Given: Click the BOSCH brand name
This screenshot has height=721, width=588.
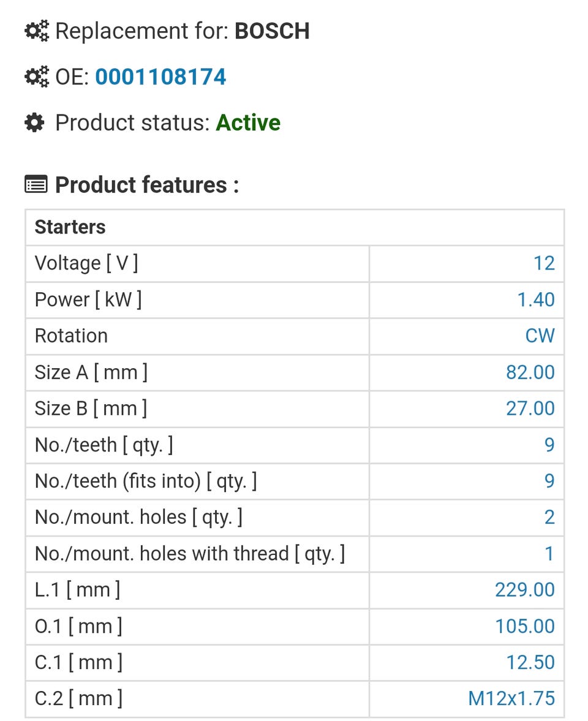Looking at the screenshot, I should pyautogui.click(x=272, y=31).
